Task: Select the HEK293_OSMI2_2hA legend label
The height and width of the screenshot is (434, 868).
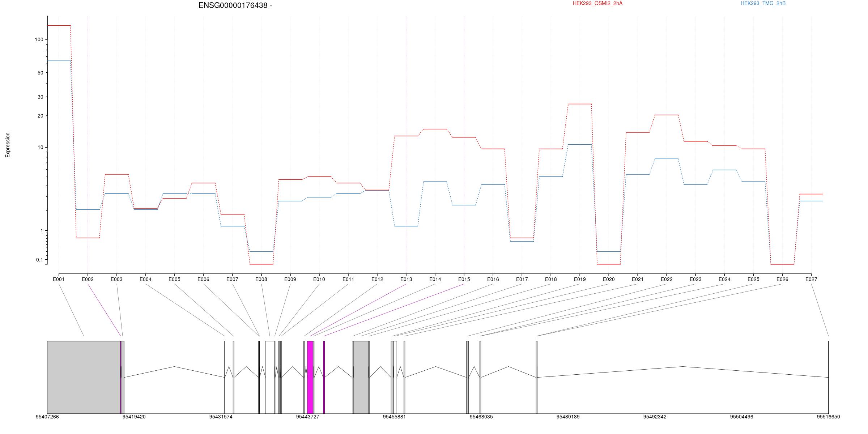Action: [597, 3]
